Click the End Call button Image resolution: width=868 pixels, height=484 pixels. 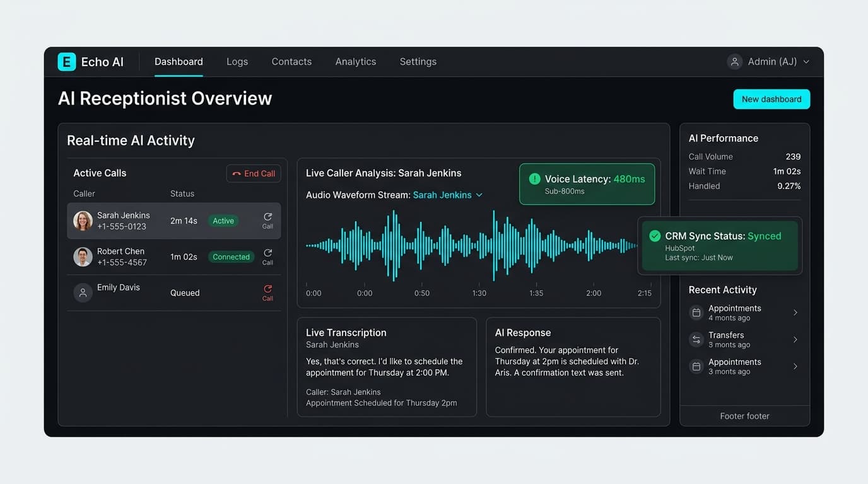click(254, 173)
